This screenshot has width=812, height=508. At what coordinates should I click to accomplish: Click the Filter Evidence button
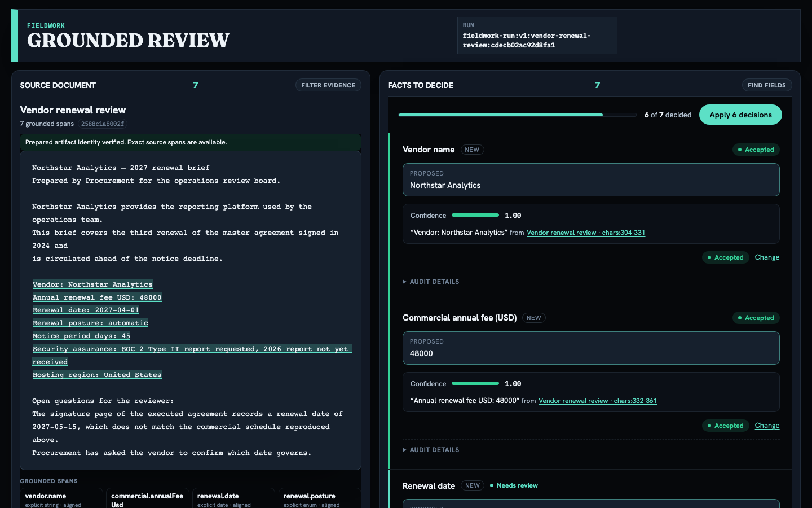tap(328, 85)
